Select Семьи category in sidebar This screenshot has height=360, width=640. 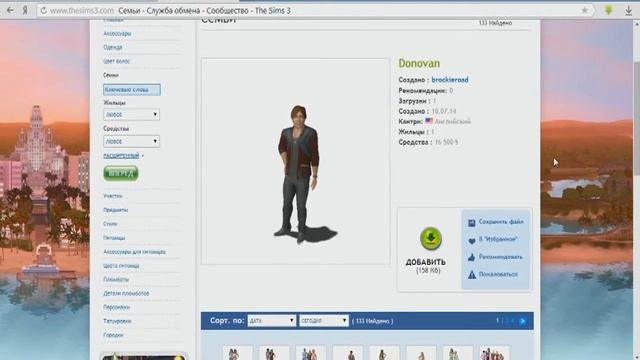coord(111,75)
